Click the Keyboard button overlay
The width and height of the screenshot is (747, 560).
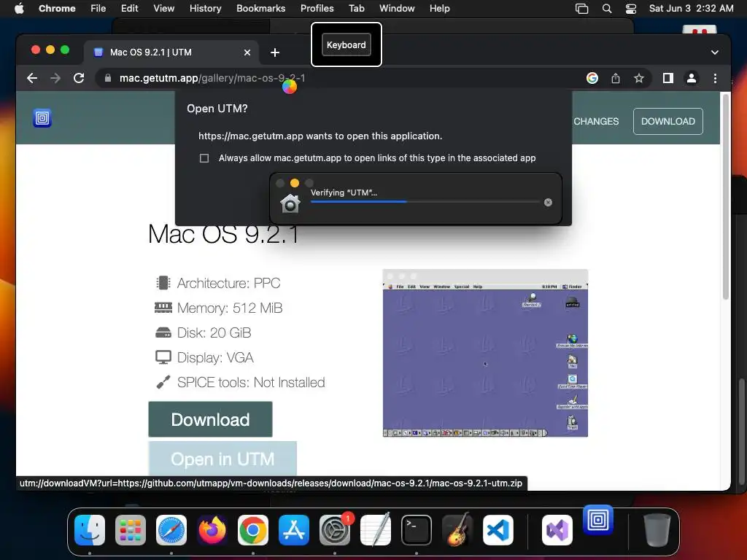(x=347, y=44)
